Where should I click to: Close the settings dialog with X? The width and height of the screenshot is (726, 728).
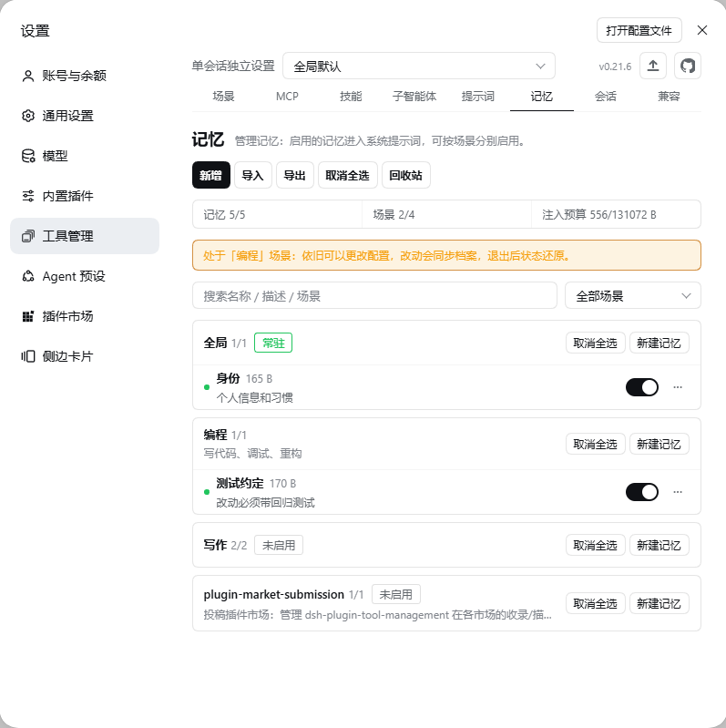click(x=702, y=30)
